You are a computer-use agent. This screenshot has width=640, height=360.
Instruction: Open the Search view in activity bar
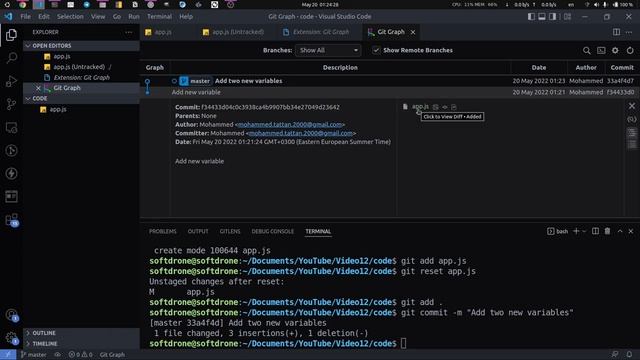click(11, 58)
